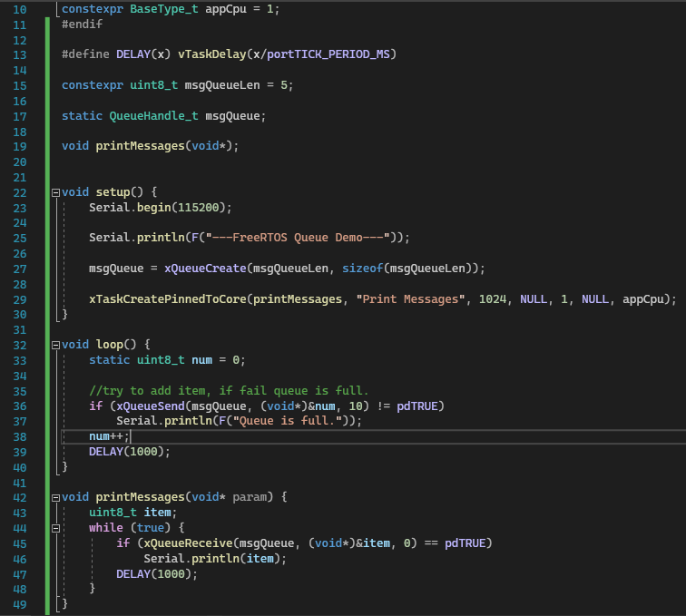
Task: Click the while keyword in printMessages
Action: click(x=105, y=527)
